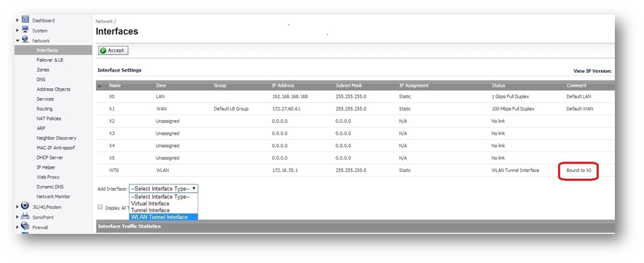Open DHCP Server page
Viewport: 644px width, 263px height.
click(x=50, y=158)
